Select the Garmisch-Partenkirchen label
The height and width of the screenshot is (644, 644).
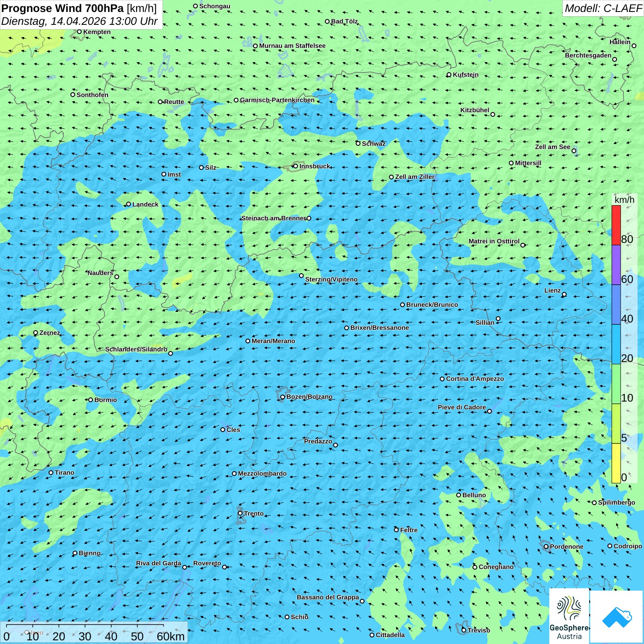[x=277, y=100]
